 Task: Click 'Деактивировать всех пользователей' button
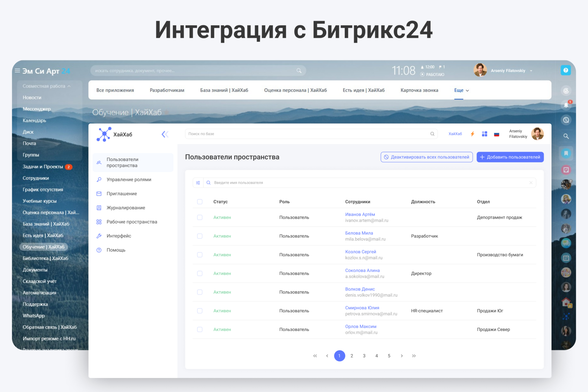[x=427, y=157]
